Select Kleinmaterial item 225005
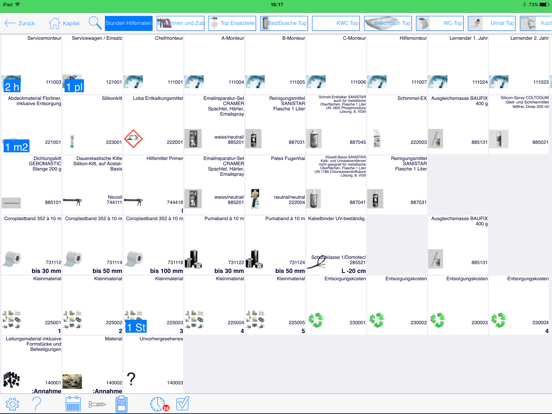Viewport: 552px width, 414px height. tap(275, 305)
